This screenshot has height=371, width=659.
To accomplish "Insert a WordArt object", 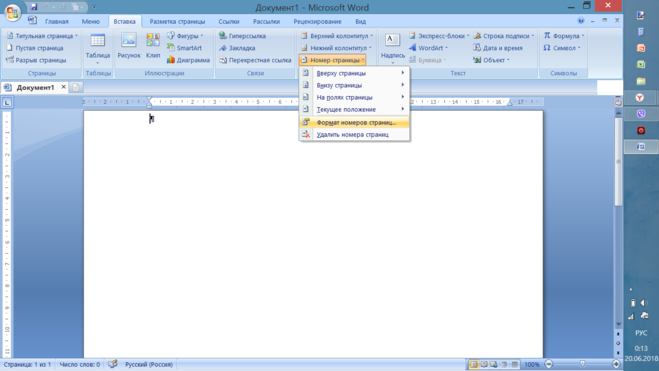I will (428, 48).
